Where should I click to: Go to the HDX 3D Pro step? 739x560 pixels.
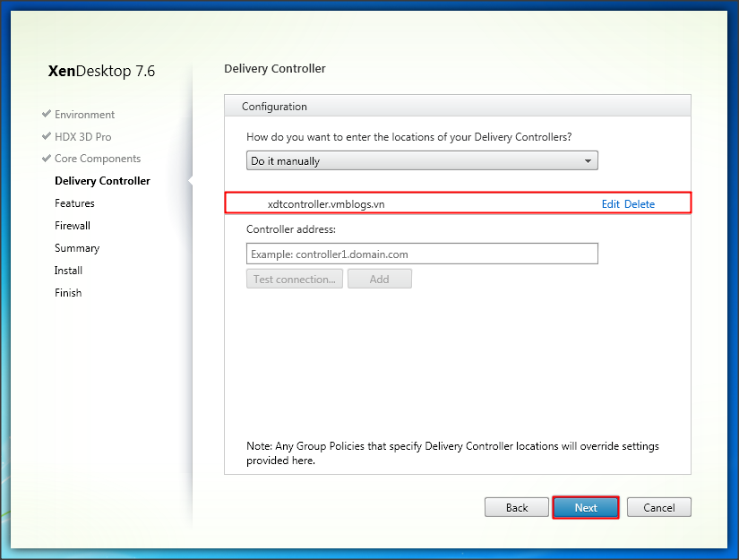click(82, 137)
